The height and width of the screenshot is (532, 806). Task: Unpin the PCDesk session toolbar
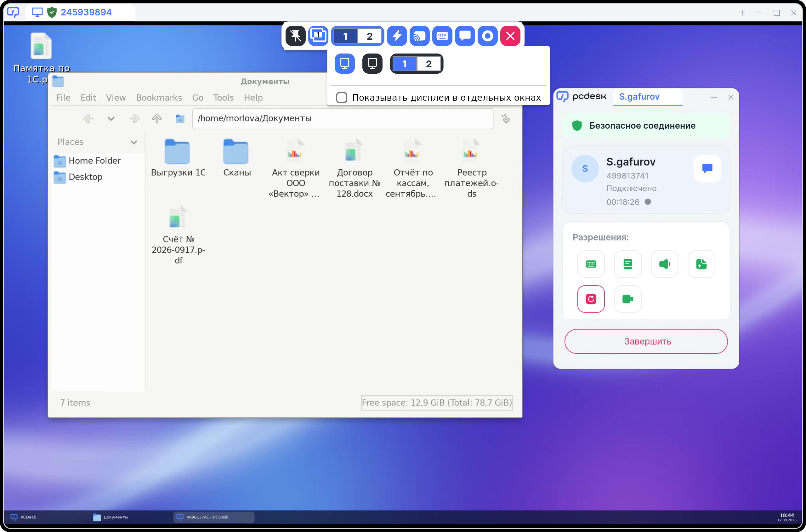click(295, 36)
